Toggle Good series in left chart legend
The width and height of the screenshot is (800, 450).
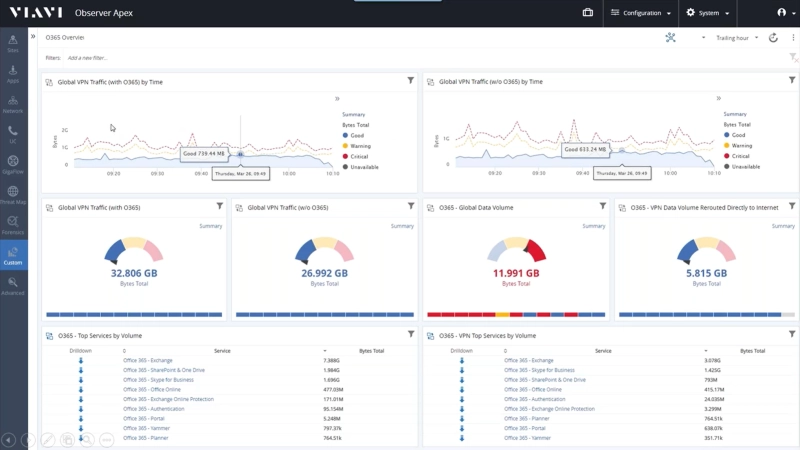(357, 135)
